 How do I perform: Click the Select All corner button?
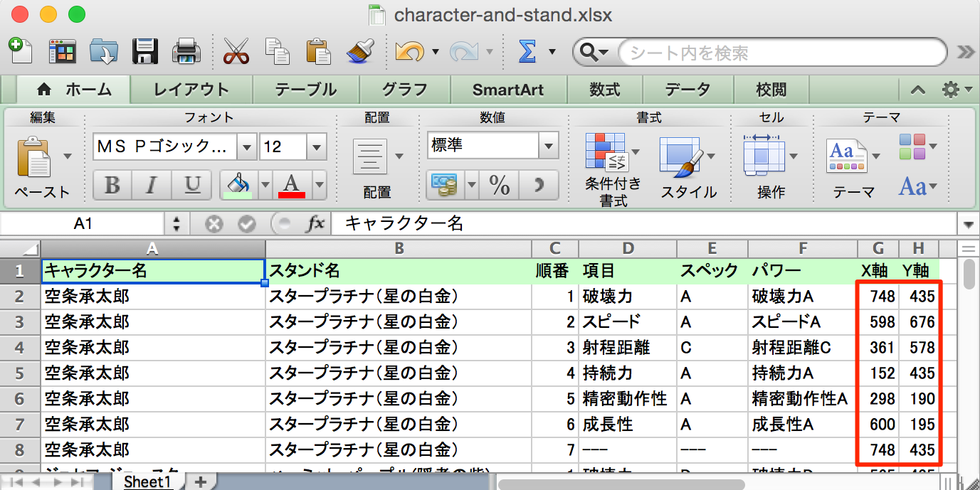20,248
